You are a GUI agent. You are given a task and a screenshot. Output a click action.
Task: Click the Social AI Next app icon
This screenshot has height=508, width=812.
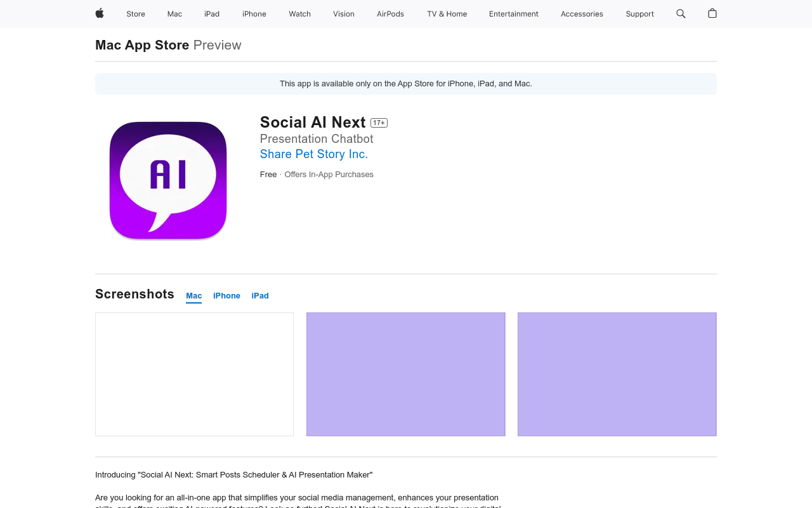(x=168, y=180)
